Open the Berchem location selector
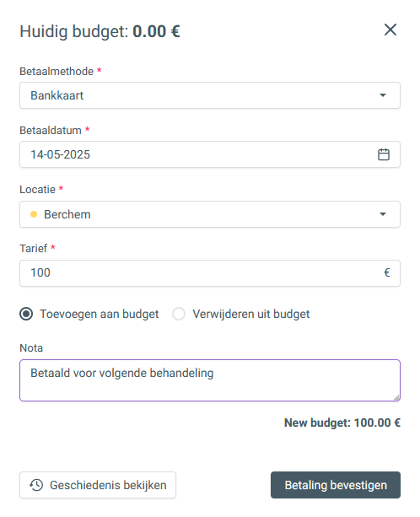Viewport: 420px width, 517px height. point(210,214)
